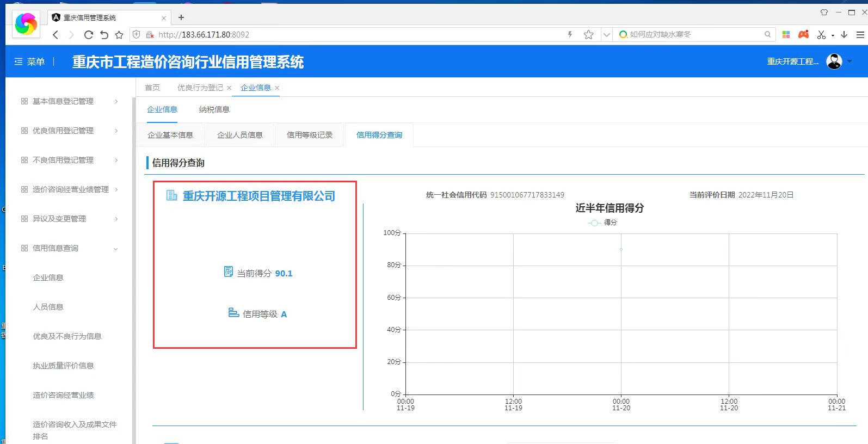868x444 pixels.
Task: Open 人员信息 in the sidebar
Action: (48, 307)
